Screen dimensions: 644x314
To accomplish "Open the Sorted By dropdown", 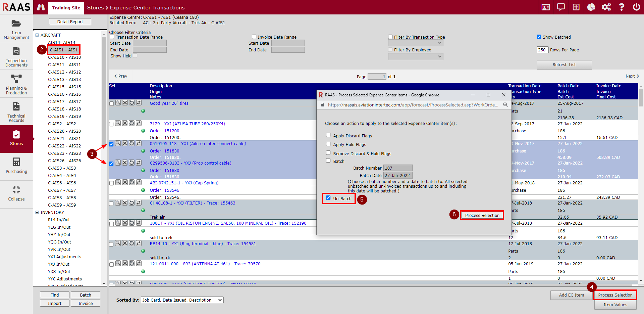I will coord(182,300).
